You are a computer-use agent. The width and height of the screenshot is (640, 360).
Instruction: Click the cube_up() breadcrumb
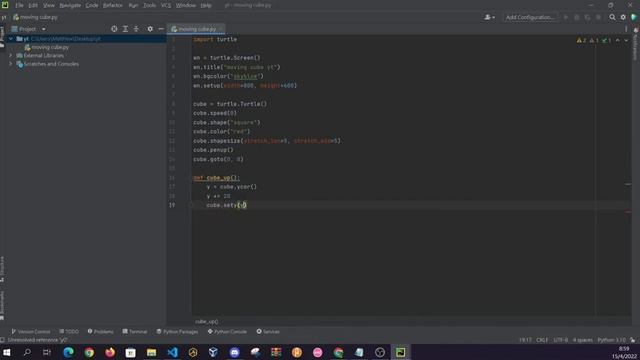pos(207,322)
